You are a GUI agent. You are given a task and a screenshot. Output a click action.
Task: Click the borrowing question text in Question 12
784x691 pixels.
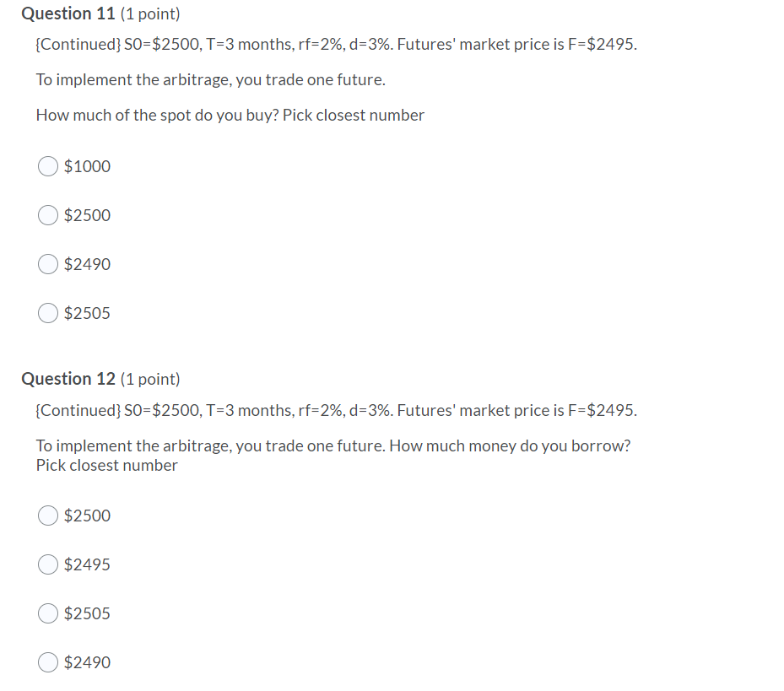(333, 445)
